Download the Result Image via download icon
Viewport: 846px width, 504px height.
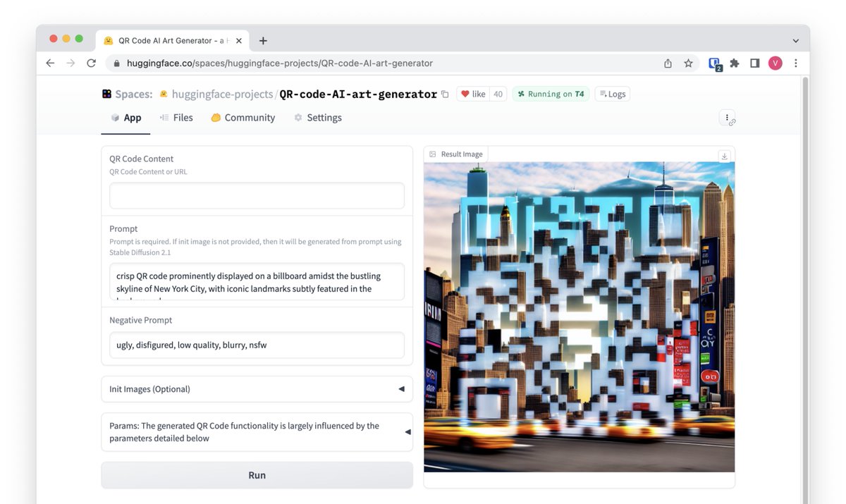725,156
